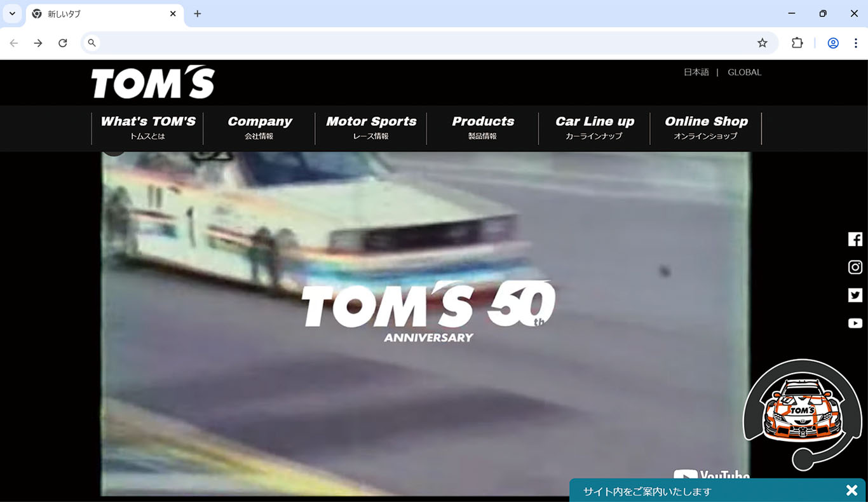This screenshot has width=868, height=502.
Task: Open the browser extensions puzzle icon
Action: coord(797,43)
